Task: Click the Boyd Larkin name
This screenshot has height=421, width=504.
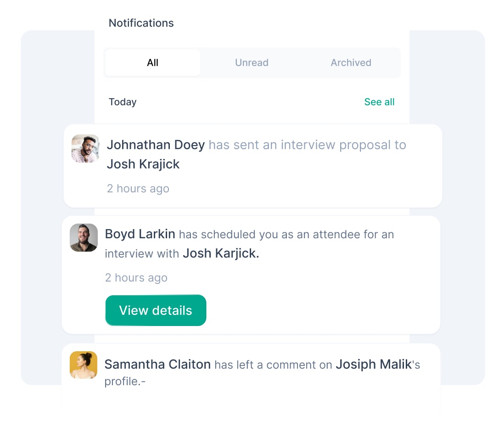Action: coord(140,234)
